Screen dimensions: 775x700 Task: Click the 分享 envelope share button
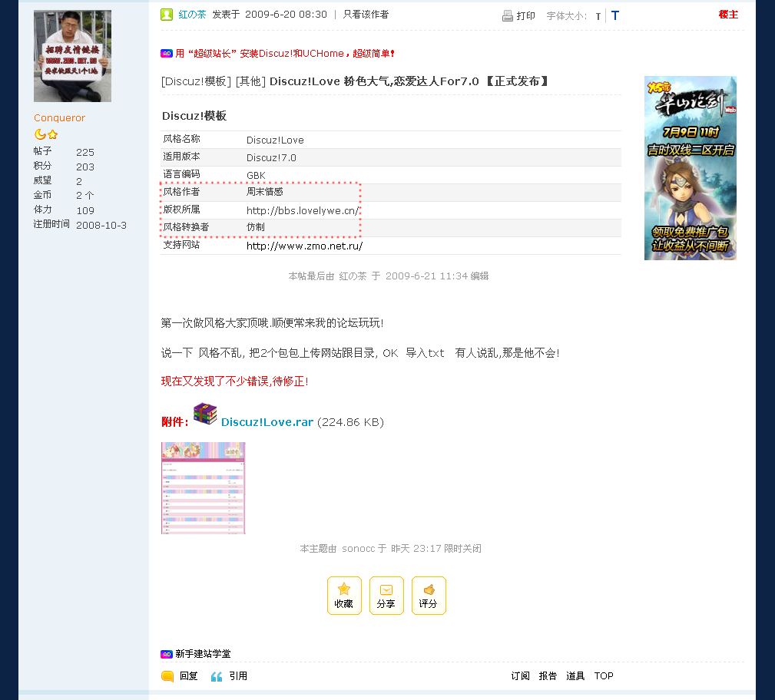pyautogui.click(x=386, y=596)
